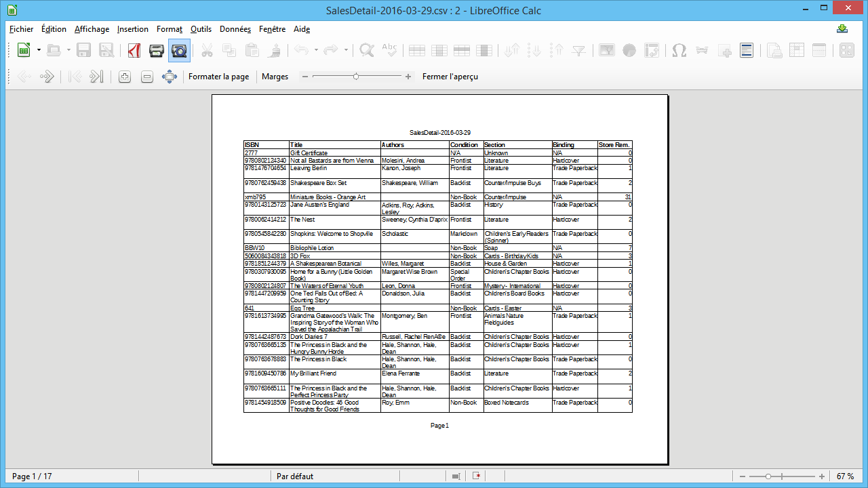Click the Clone Formatting paintbrush icon
Screen dimensions: 868x488
[274, 50]
